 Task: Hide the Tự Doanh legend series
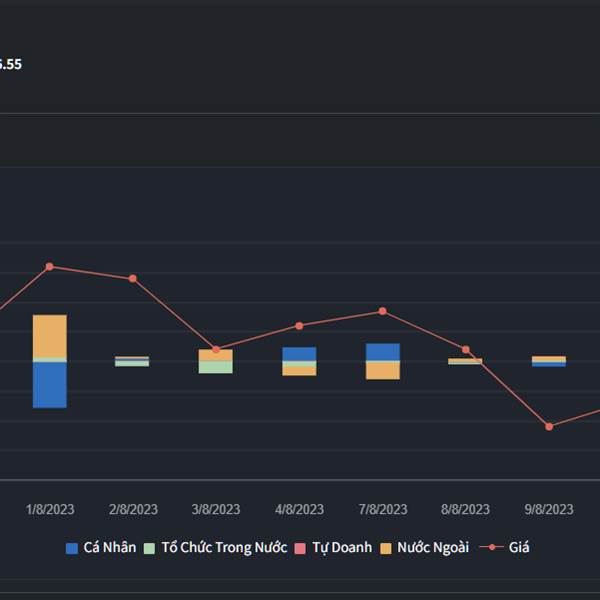click(332, 547)
